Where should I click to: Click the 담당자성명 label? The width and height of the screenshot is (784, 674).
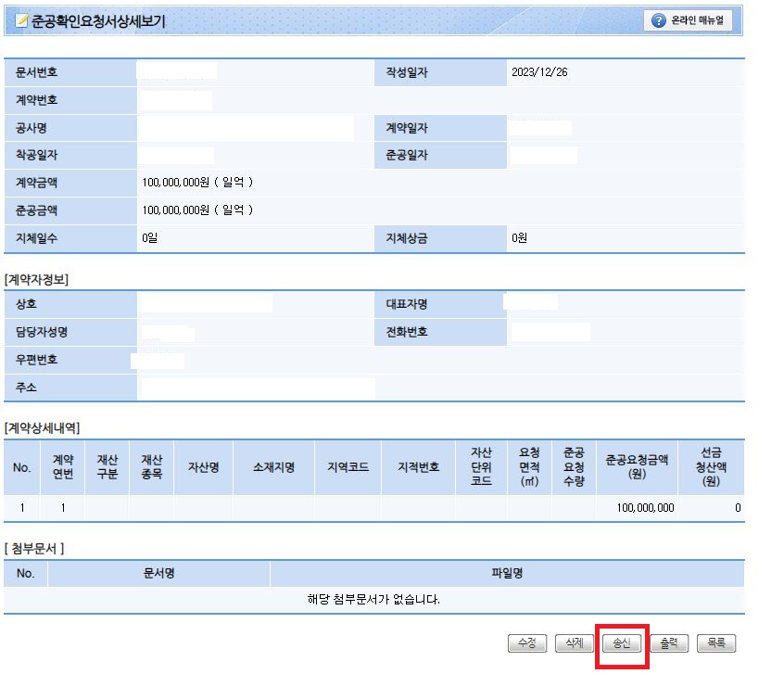click(x=42, y=332)
